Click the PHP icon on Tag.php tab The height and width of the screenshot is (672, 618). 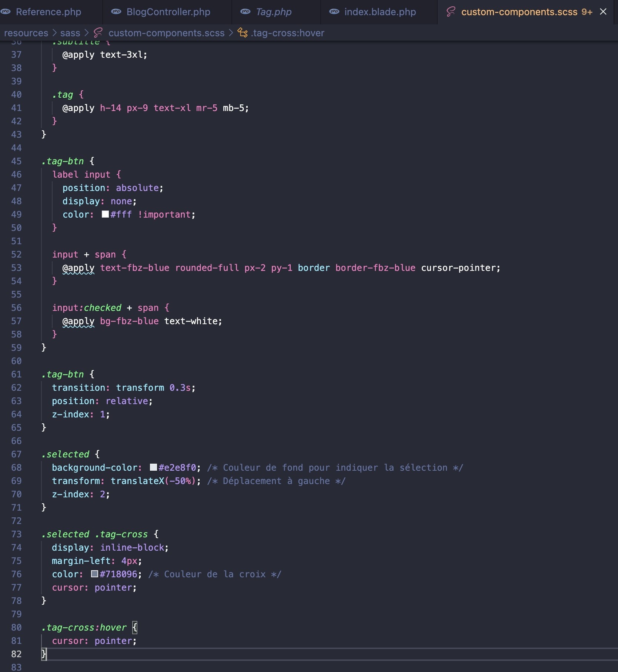tap(245, 12)
